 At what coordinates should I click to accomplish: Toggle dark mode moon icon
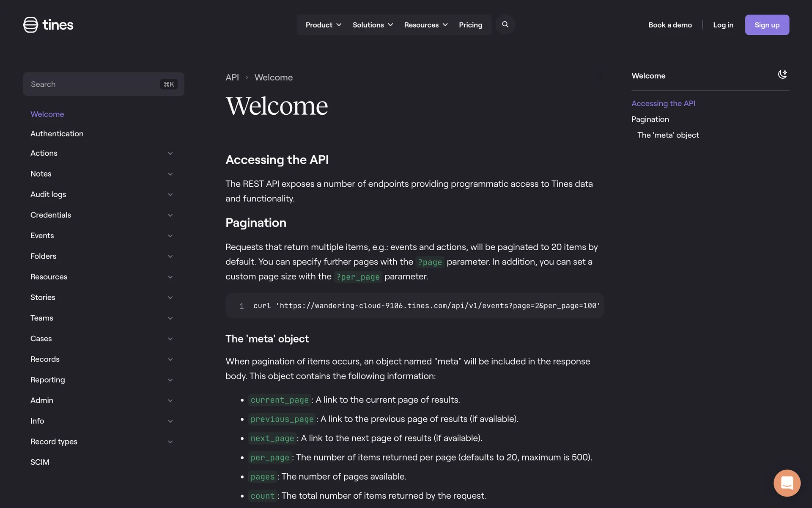coord(782,75)
